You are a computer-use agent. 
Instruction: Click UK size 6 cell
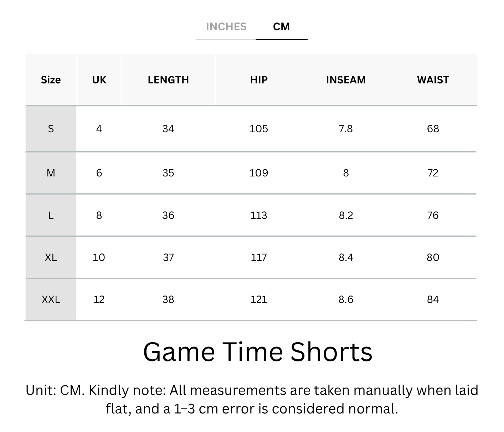pos(99,173)
